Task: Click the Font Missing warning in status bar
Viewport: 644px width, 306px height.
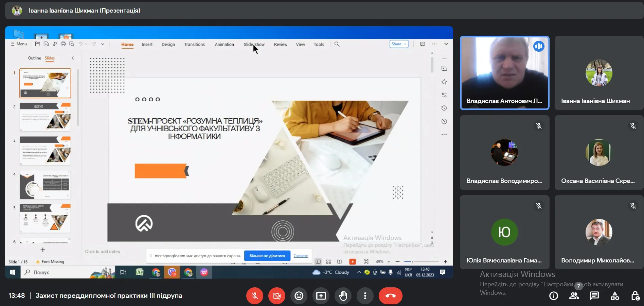Action: pyautogui.click(x=50, y=261)
